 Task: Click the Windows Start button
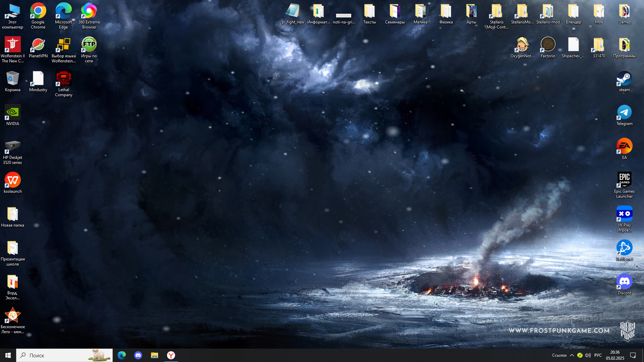pos(8,355)
